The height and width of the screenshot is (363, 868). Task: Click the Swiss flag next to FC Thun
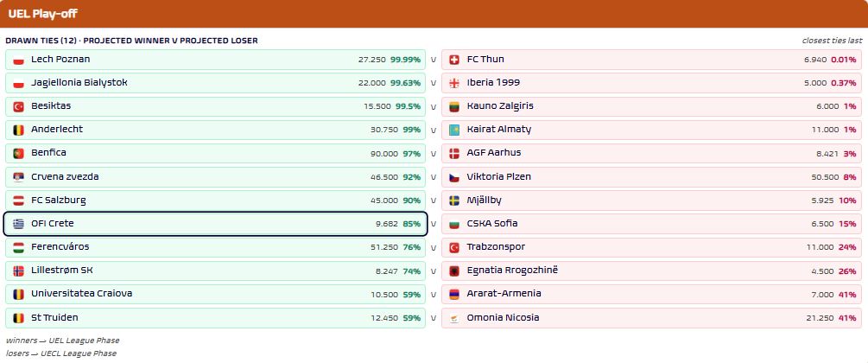click(454, 60)
